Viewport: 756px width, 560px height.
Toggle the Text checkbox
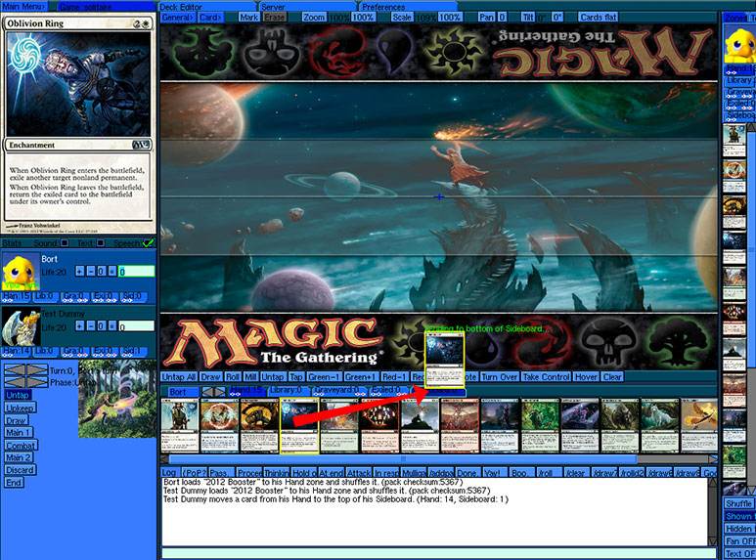pos(99,242)
